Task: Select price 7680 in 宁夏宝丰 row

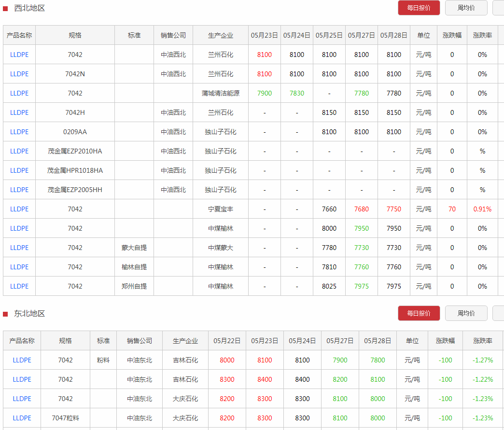Action: click(x=362, y=209)
